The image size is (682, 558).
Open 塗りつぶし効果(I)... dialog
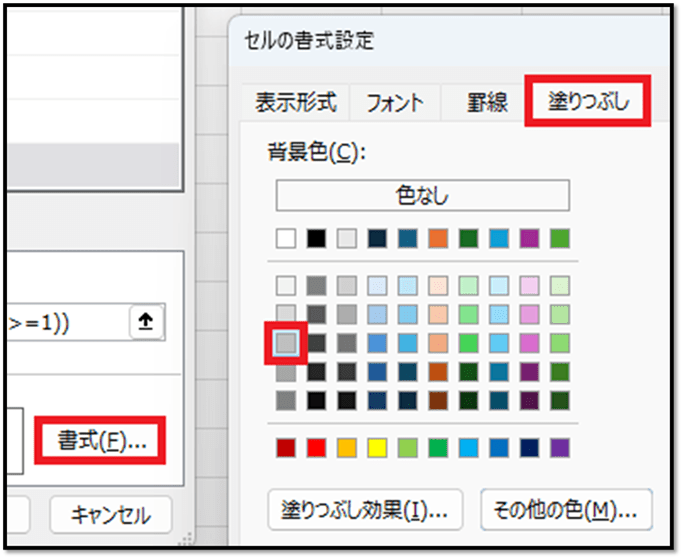pos(366,510)
